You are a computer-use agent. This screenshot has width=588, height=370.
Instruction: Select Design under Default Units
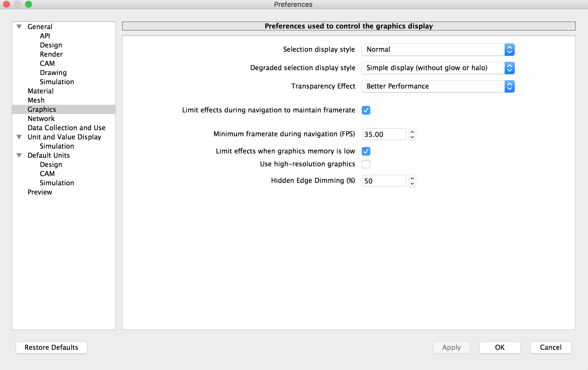(51, 164)
